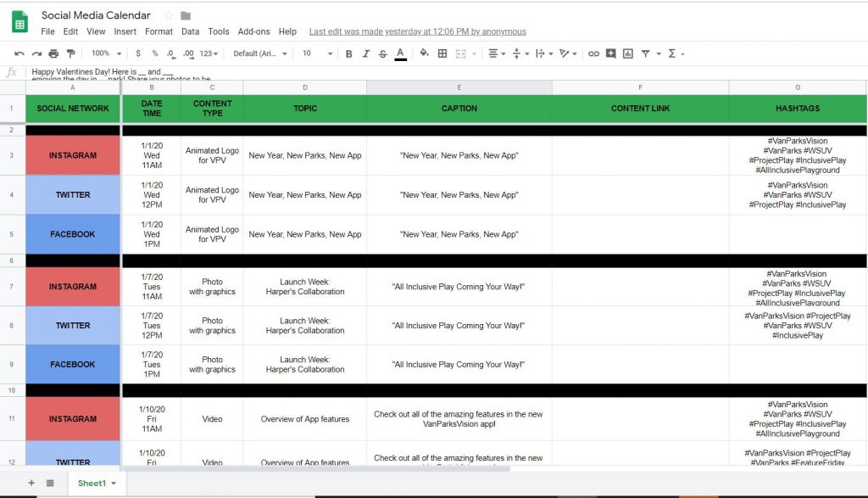Toggle strikethrough formatting
Image resolution: width=868 pixels, height=498 pixels.
(382, 53)
